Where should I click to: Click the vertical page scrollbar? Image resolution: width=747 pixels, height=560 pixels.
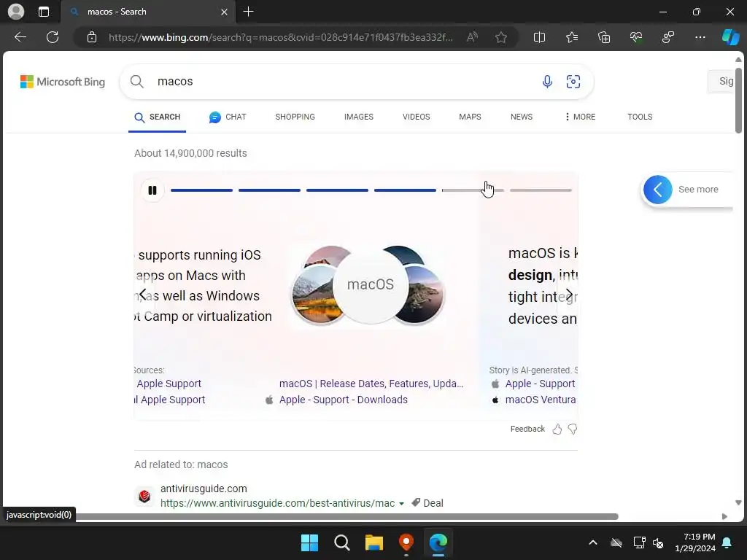(x=738, y=100)
